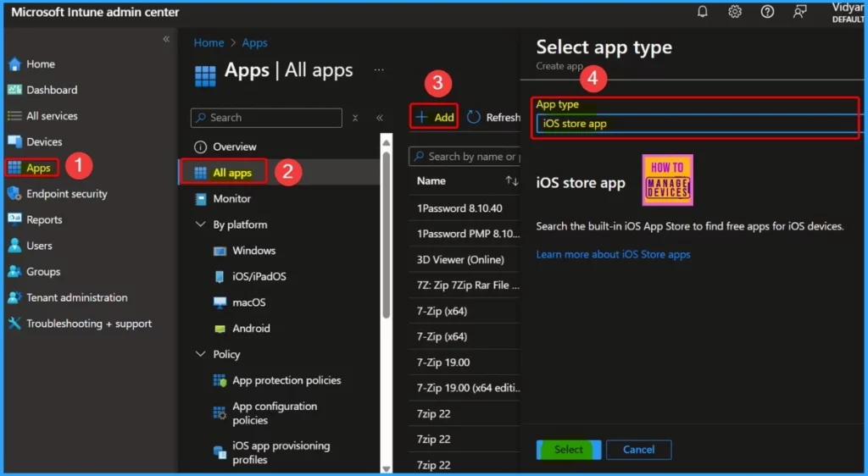The image size is (868, 476).
Task: Open All services menu item
Action: pos(52,115)
